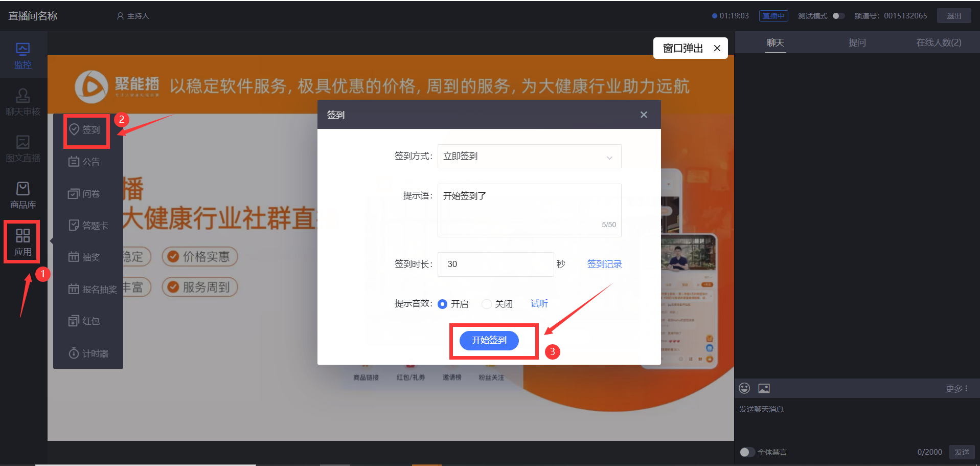The width and height of the screenshot is (980, 466).
Task: Click the 发送 send button
Action: coord(962,452)
